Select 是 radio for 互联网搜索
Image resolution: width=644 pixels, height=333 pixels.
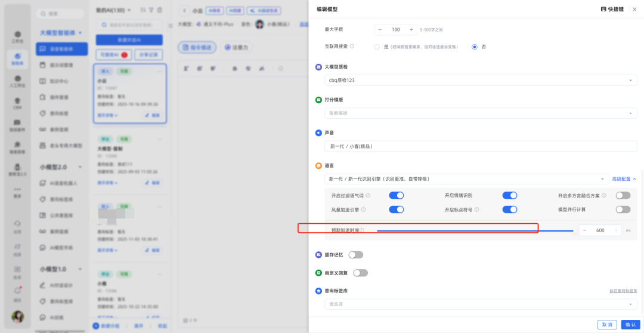[377, 47]
